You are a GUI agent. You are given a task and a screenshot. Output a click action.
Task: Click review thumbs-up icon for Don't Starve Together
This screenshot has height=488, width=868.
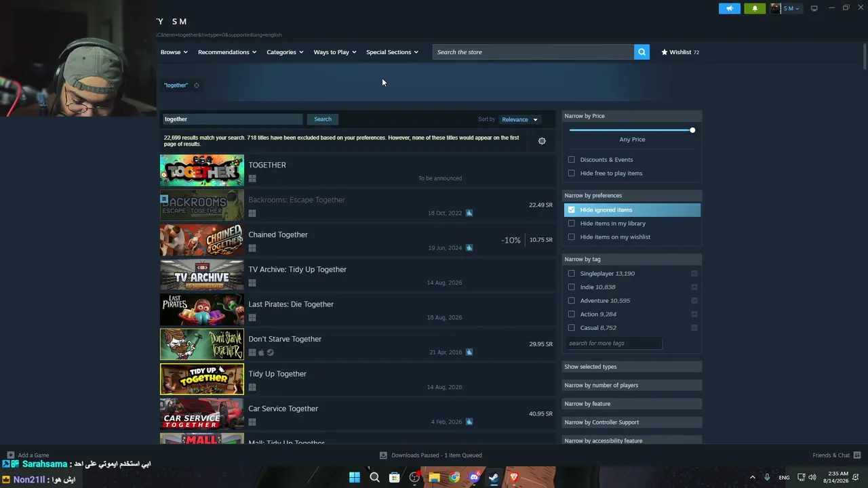point(469,352)
